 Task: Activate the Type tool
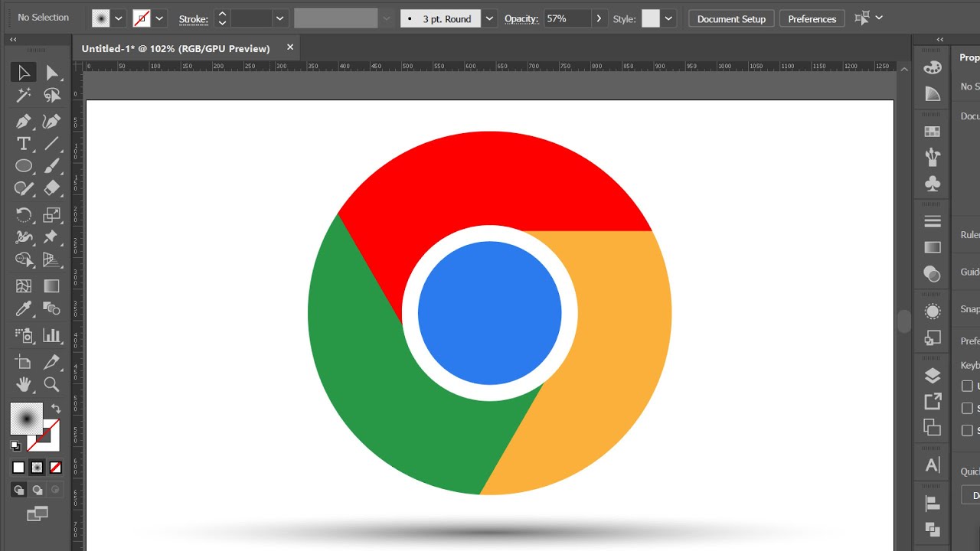24,143
